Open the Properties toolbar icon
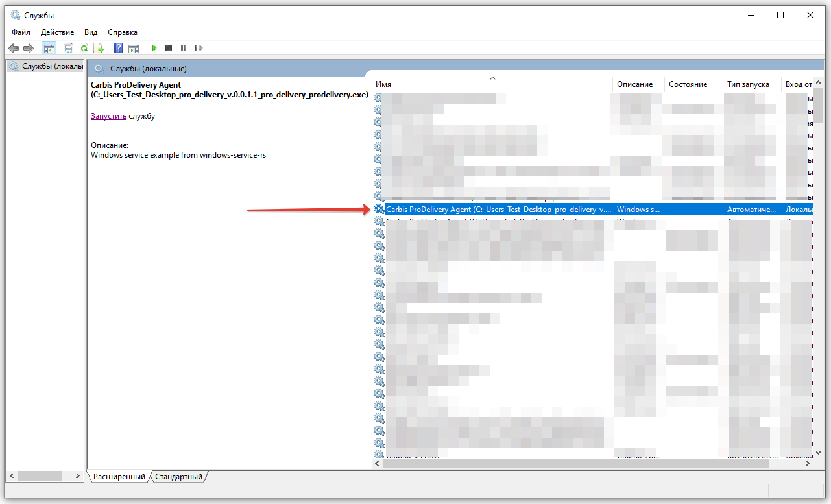The height and width of the screenshot is (504, 831). pyautogui.click(x=68, y=48)
